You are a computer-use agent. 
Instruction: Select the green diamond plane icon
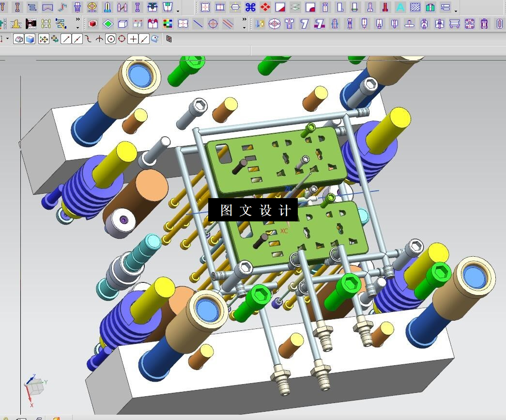tap(108, 24)
